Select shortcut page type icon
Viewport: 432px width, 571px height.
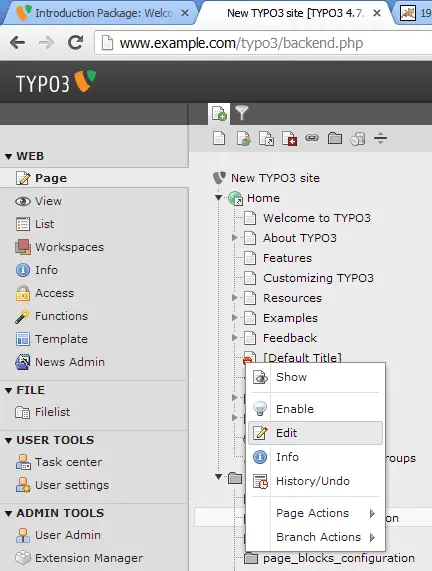[266, 139]
